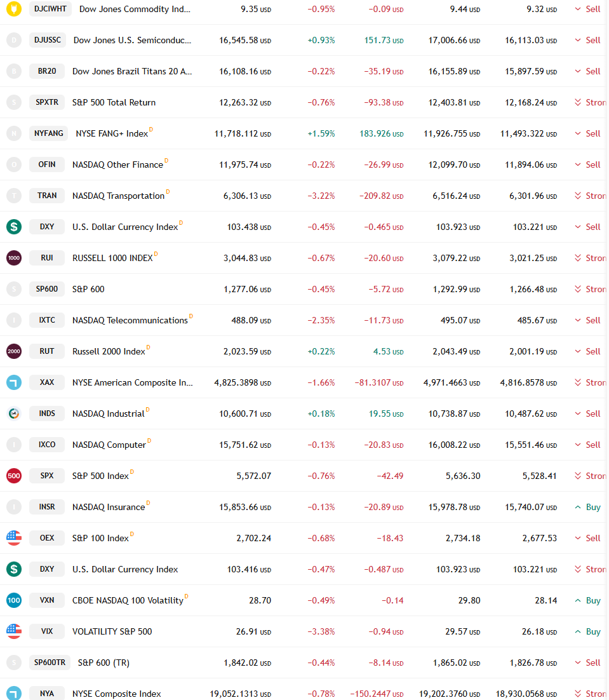This screenshot has width=609, height=700.
Task: Click the SP600TR placeholder logo icon
Action: click(14, 663)
